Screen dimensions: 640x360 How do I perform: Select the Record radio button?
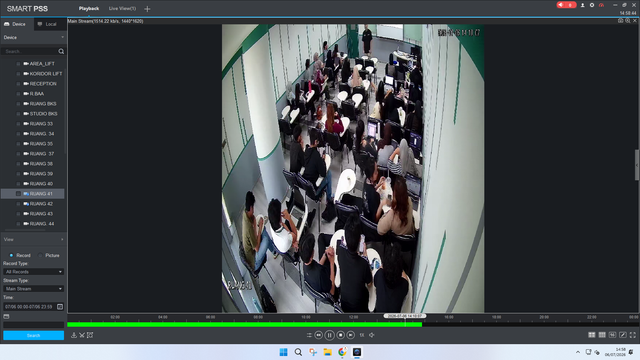tap(11, 255)
